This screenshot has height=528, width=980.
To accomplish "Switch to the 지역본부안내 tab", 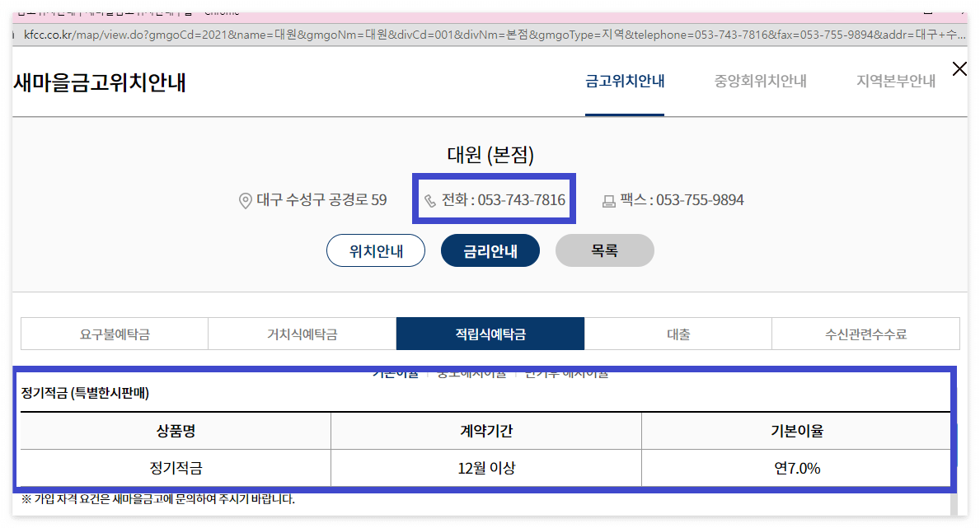I will pyautogui.click(x=893, y=81).
